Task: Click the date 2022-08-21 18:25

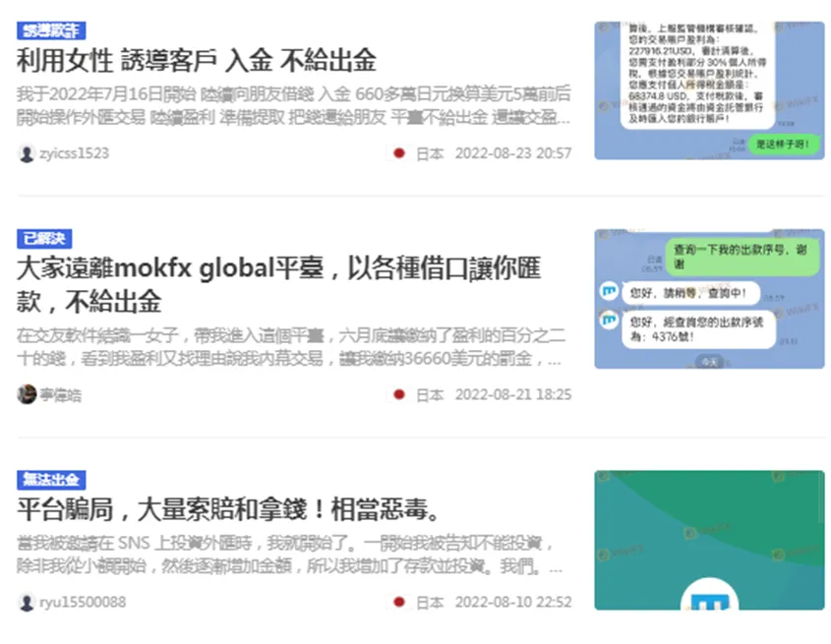Action: pos(513,395)
